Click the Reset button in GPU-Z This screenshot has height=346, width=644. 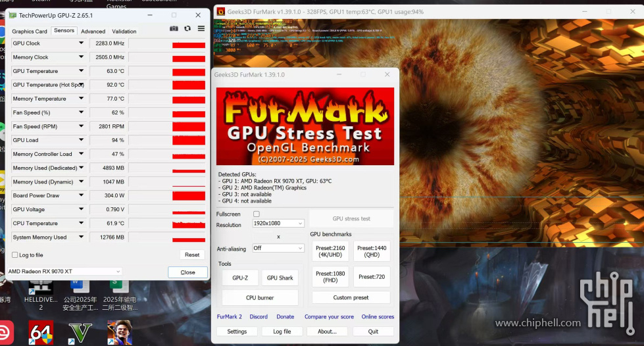[x=192, y=255]
